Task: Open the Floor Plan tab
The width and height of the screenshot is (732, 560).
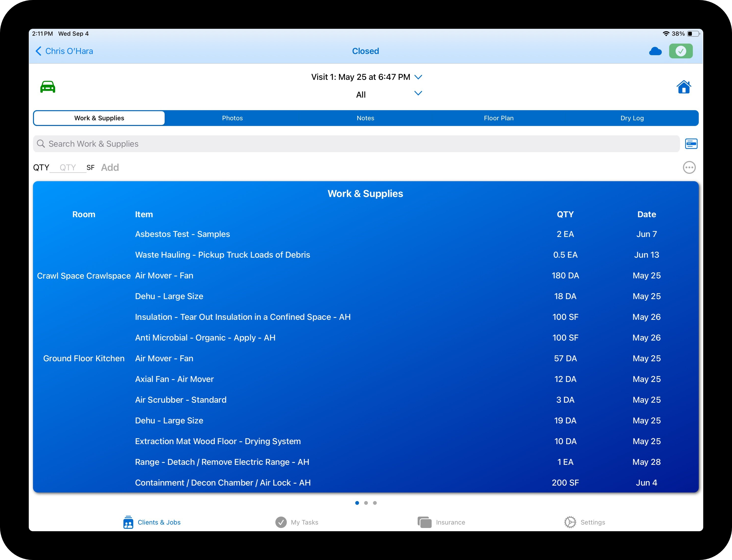Action: [498, 118]
